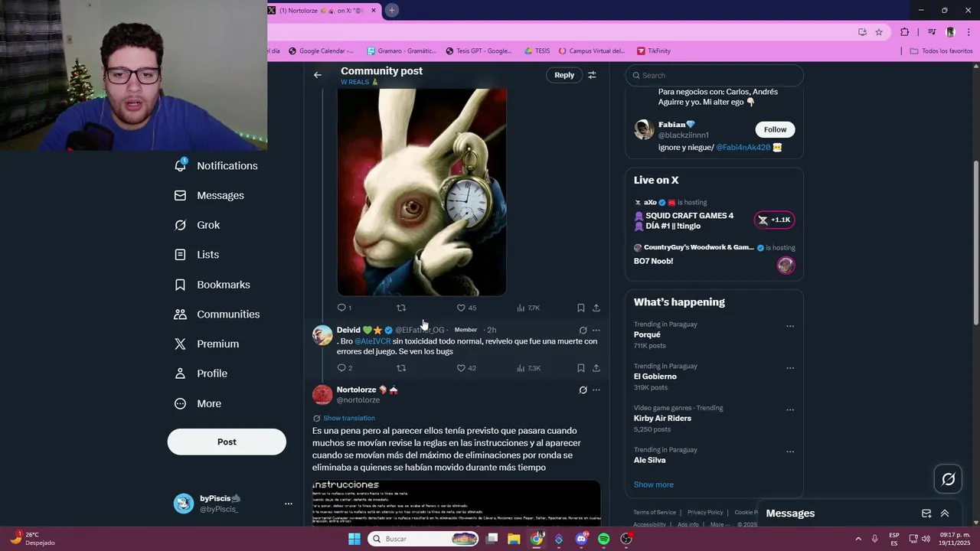980x551 pixels.
Task: Open reply filter settings next to Reply
Action: [x=592, y=75]
